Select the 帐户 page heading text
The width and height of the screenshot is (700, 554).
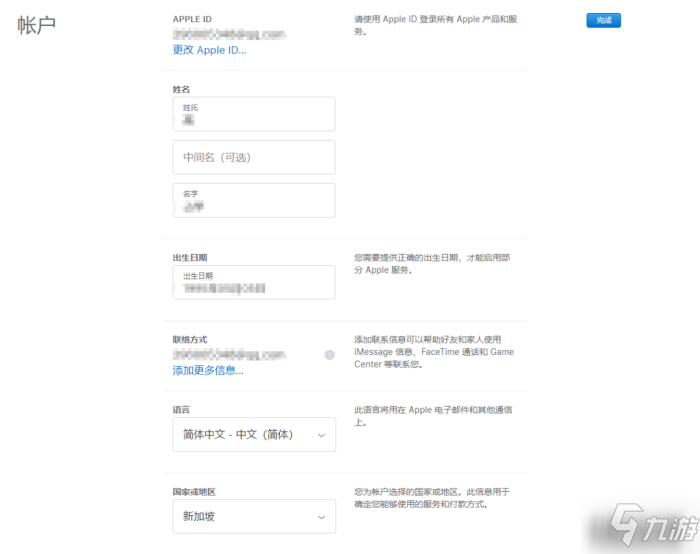coord(37,25)
